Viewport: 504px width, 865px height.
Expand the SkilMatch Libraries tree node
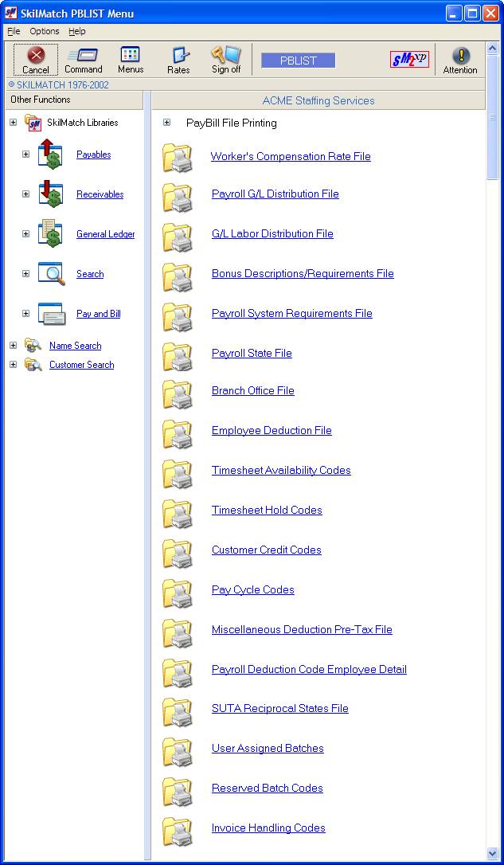[x=14, y=123]
